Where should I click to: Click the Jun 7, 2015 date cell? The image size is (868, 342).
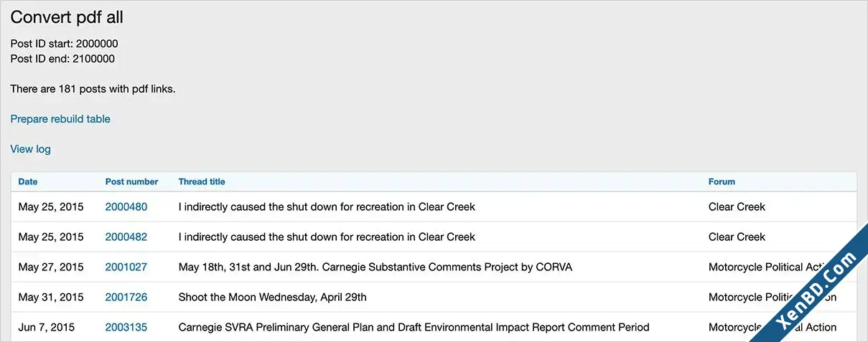47,327
